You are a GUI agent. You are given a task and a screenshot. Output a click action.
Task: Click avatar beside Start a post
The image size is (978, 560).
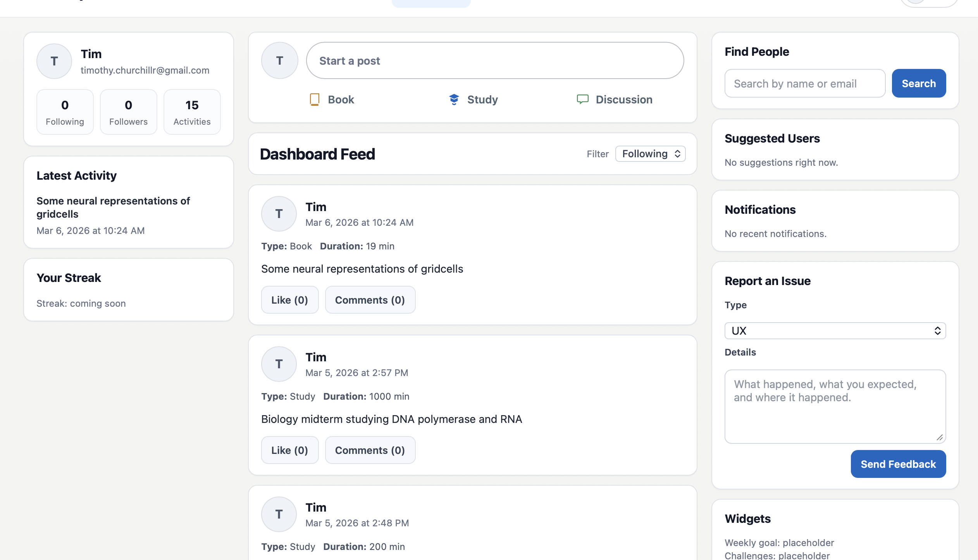point(279,61)
